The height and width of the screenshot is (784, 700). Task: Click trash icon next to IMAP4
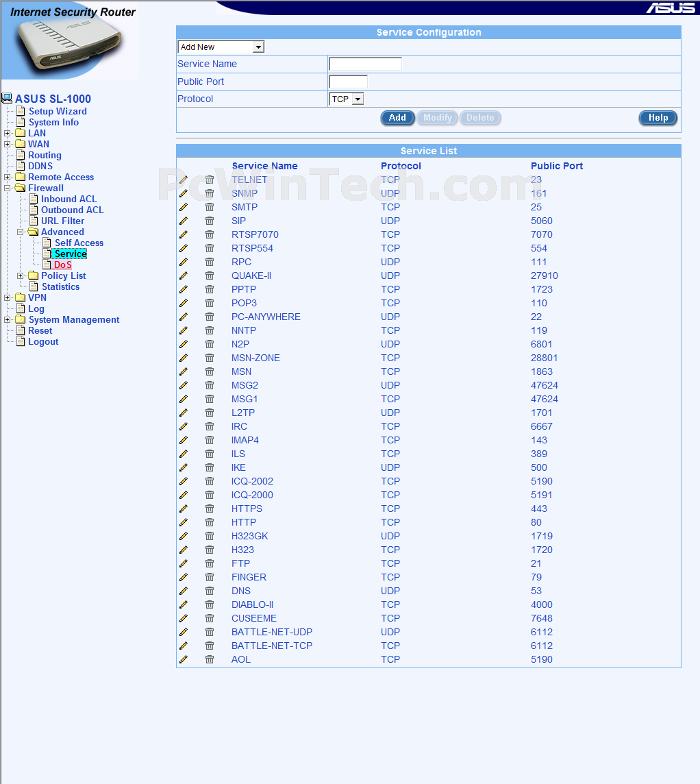coord(210,440)
